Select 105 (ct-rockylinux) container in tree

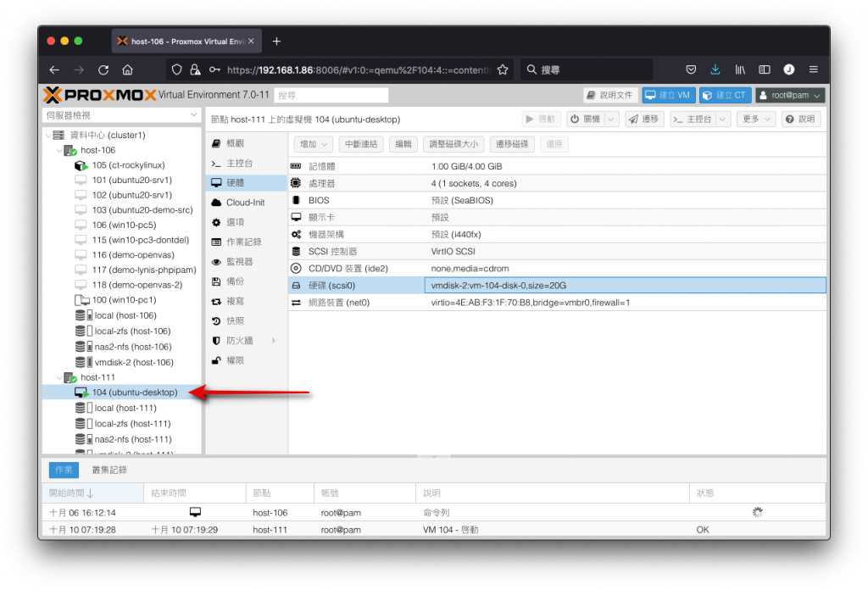point(128,165)
